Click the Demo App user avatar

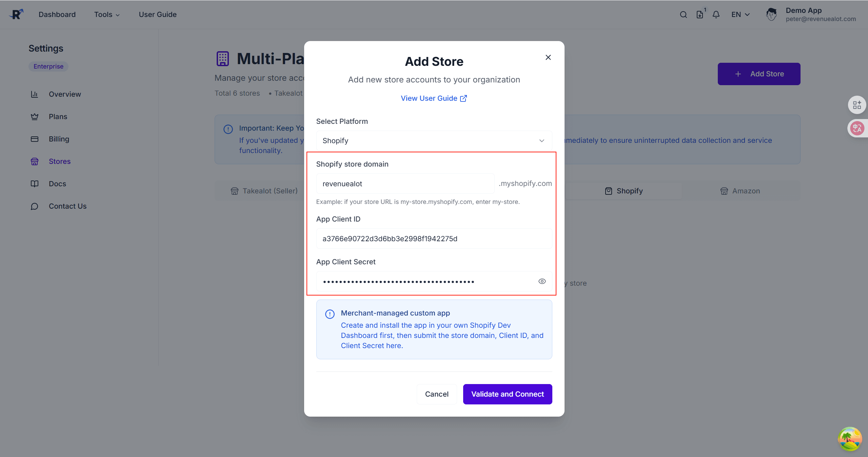772,14
